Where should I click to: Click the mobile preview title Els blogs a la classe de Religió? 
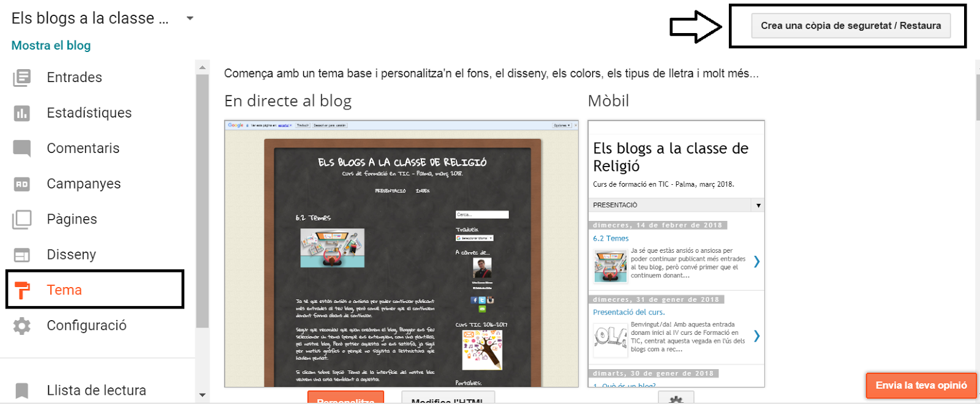point(671,157)
